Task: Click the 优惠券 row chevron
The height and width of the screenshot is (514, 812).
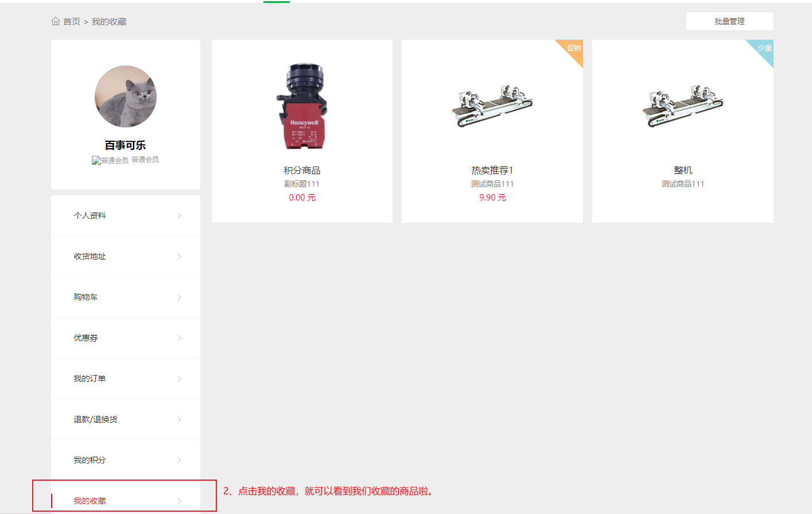Action: click(x=180, y=338)
